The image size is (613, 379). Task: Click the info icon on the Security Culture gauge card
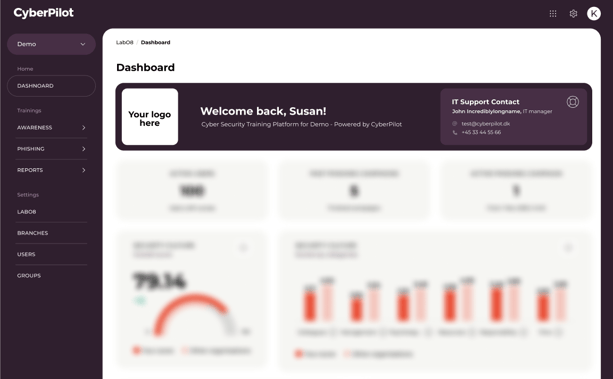(244, 248)
